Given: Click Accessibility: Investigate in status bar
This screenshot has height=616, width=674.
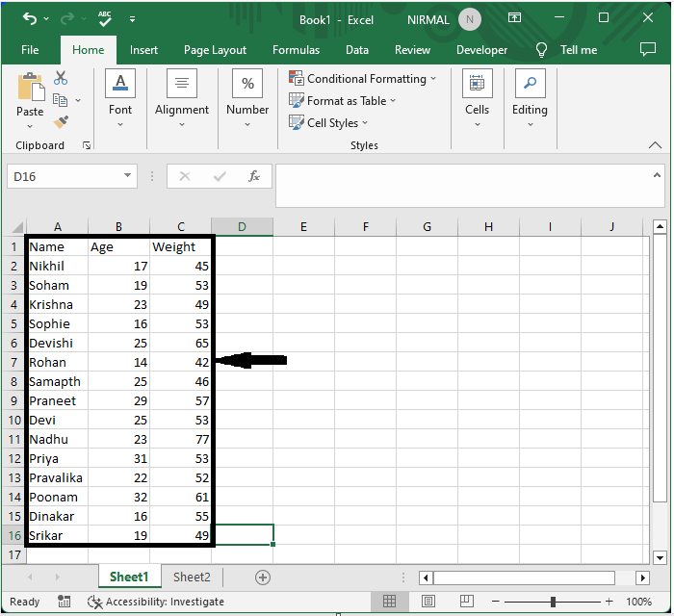Looking at the screenshot, I should tap(156, 602).
